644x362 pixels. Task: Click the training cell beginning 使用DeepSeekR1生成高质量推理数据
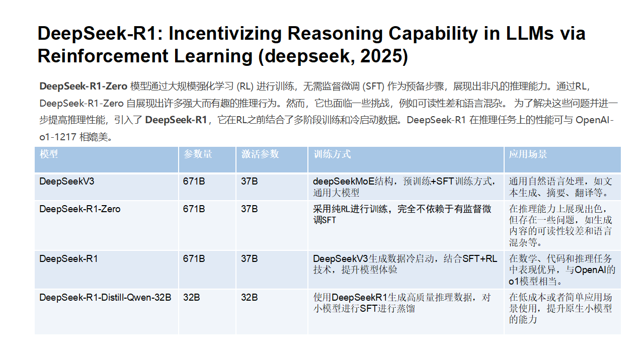coord(406,311)
